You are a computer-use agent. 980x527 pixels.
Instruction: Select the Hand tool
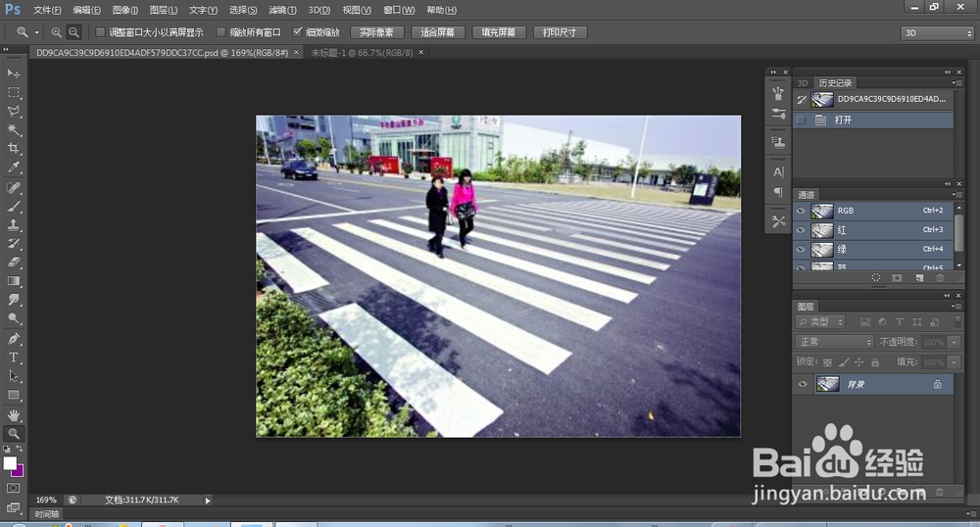point(13,415)
